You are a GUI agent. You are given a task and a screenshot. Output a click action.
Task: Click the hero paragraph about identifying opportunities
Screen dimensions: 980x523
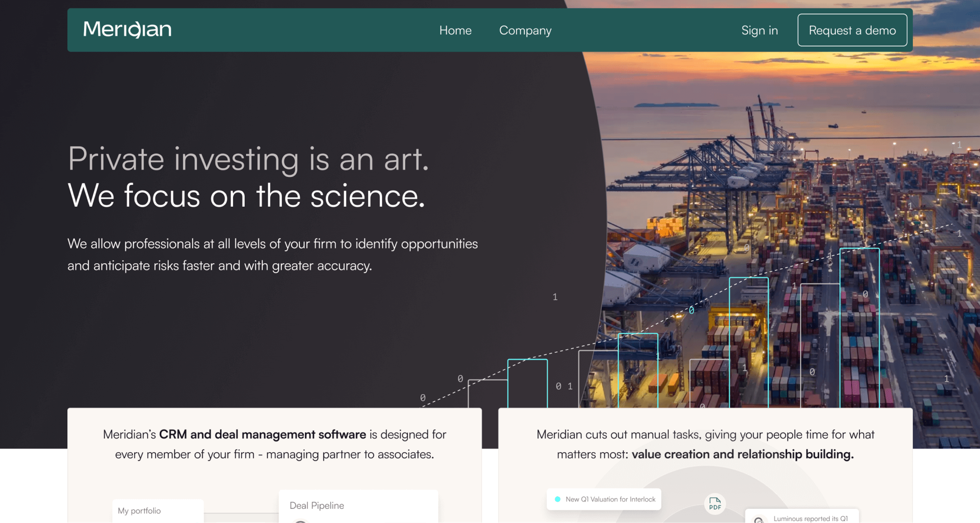point(272,254)
